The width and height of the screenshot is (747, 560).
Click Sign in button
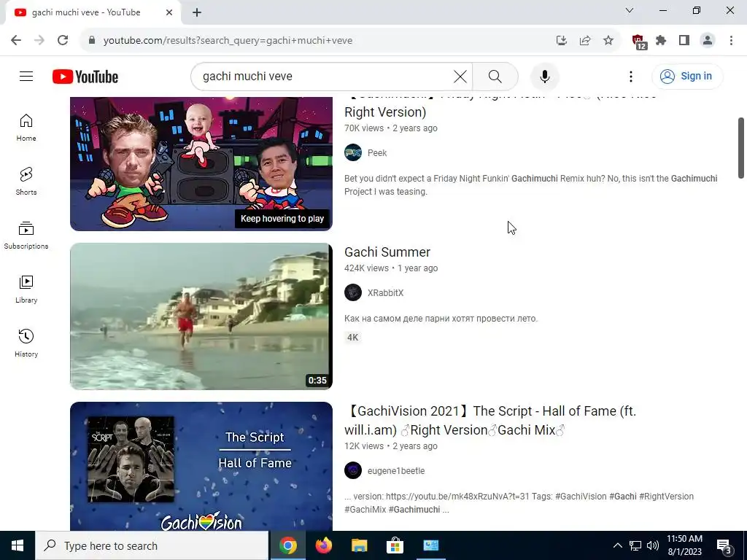(x=687, y=76)
